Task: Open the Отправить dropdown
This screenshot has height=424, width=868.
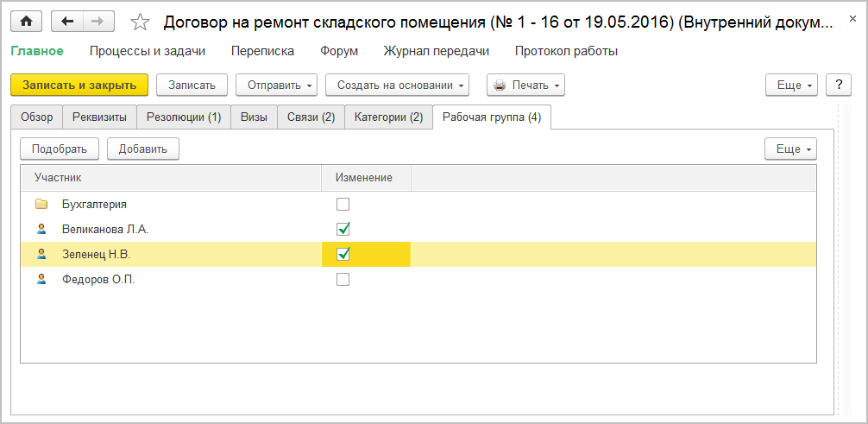Action: (276, 85)
